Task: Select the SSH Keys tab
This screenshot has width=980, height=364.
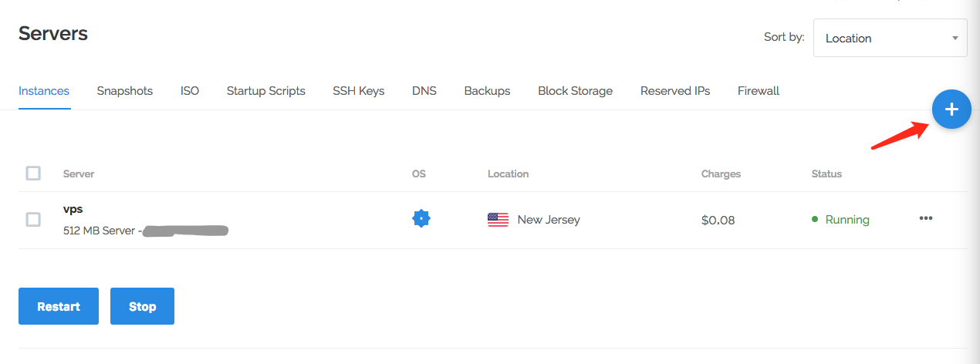Action: pyautogui.click(x=359, y=91)
